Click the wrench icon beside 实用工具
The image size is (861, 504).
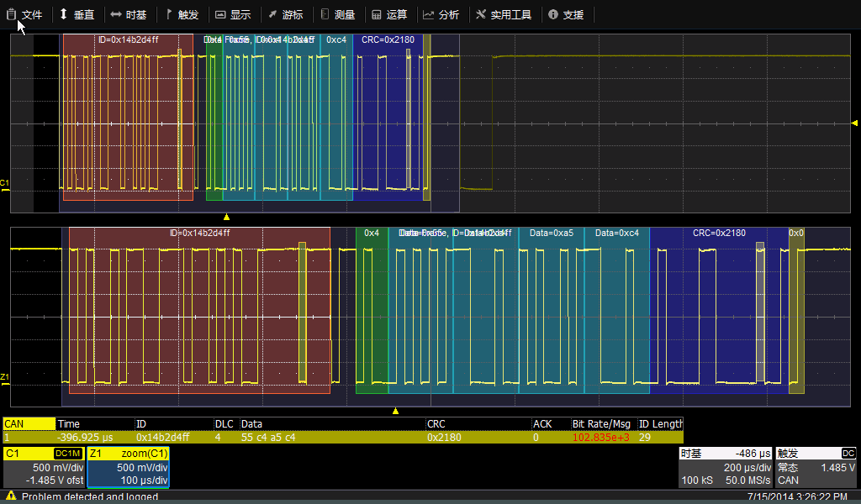[x=481, y=14]
